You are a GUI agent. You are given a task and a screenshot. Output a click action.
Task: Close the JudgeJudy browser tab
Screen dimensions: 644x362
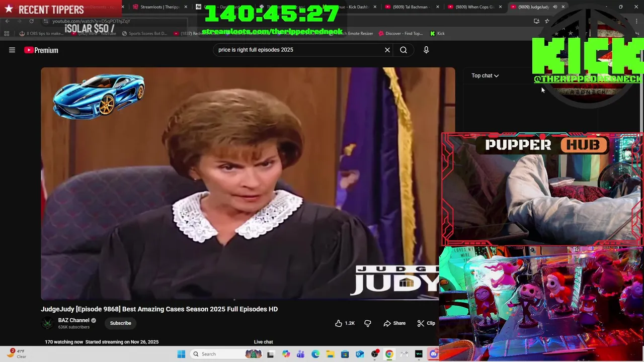(563, 7)
